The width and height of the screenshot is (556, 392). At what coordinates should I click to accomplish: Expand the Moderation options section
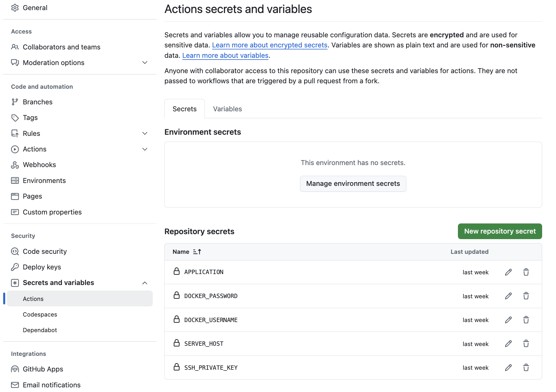145,62
